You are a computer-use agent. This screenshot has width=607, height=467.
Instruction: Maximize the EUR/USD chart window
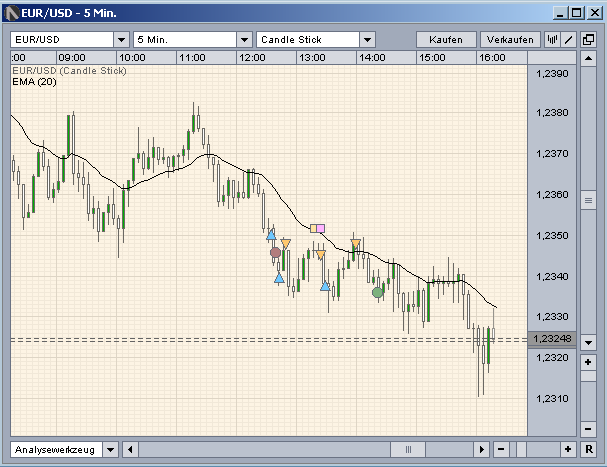576,13
